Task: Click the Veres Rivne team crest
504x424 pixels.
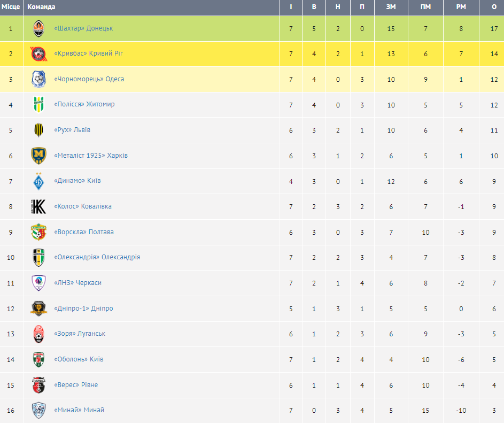Action: coord(39,385)
